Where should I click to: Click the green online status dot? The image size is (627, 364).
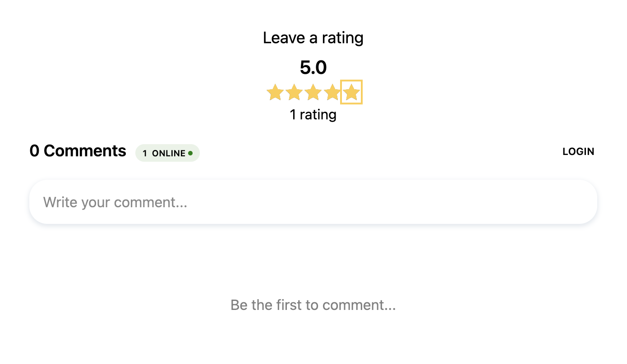click(x=190, y=153)
